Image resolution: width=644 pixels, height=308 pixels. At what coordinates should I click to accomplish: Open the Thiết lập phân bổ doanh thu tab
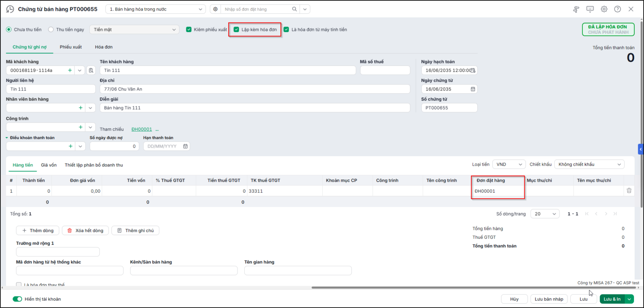pos(94,165)
